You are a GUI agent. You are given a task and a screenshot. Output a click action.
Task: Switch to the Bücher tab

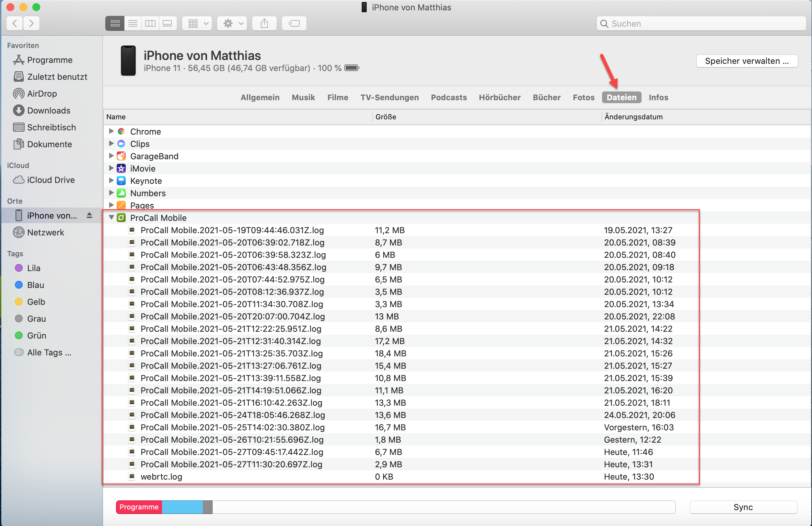[x=547, y=97]
